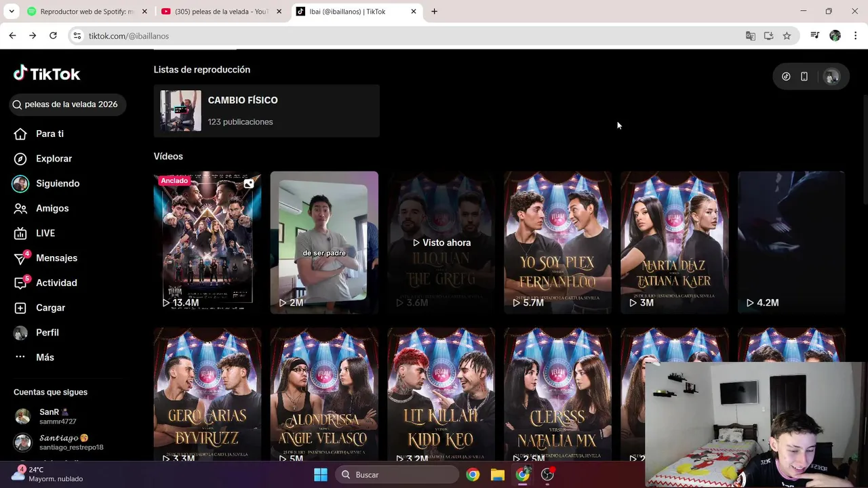Viewport: 868px width, 488px height.
Task: Close the YouTube tab
Action: [x=279, y=12]
